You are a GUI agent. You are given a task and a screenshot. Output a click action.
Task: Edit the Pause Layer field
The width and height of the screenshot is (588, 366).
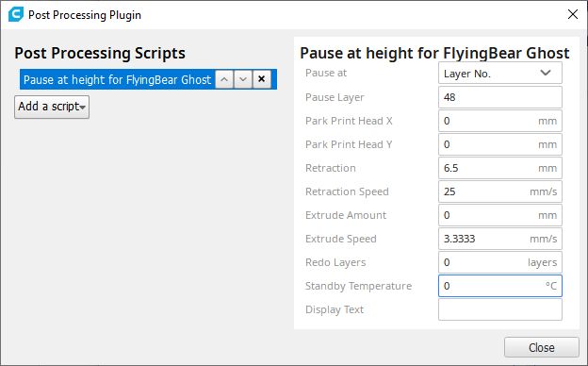[x=499, y=97]
